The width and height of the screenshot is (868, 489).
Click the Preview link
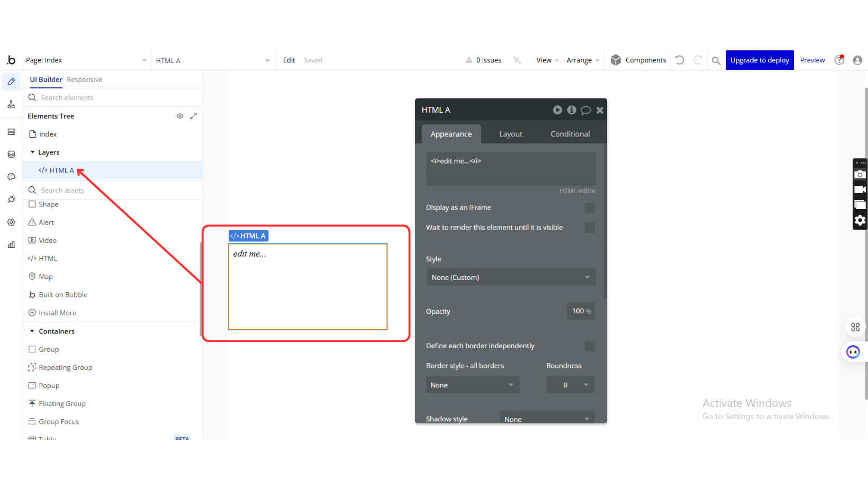812,60
